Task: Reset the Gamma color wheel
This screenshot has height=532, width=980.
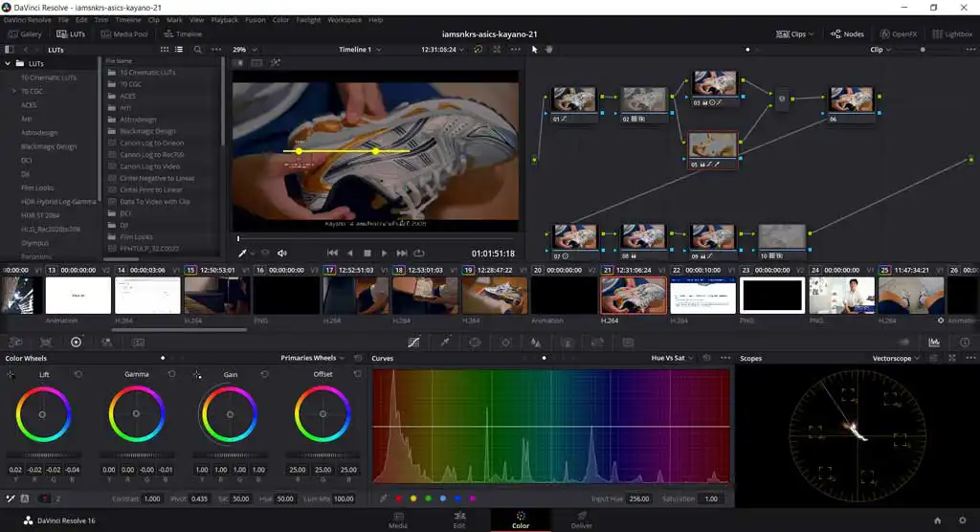Action: [171, 374]
